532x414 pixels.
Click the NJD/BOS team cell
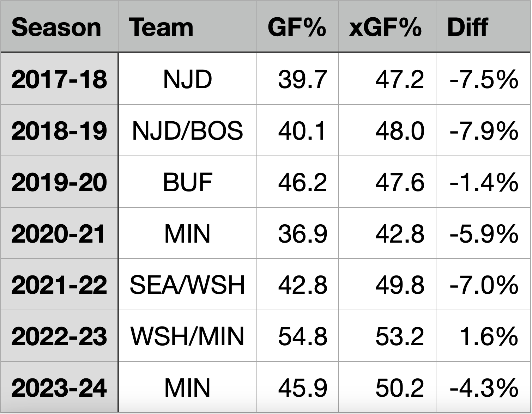(x=187, y=130)
